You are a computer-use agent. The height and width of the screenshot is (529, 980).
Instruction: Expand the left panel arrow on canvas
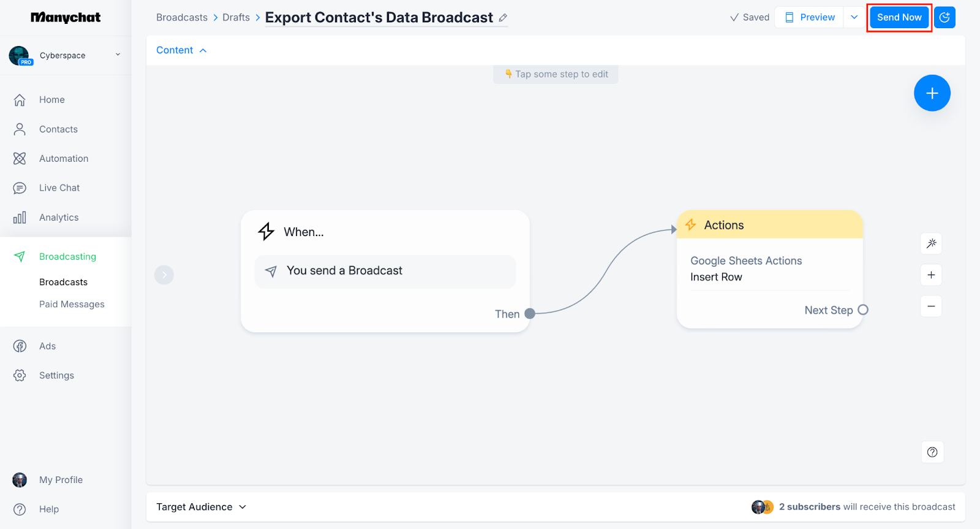pos(164,275)
